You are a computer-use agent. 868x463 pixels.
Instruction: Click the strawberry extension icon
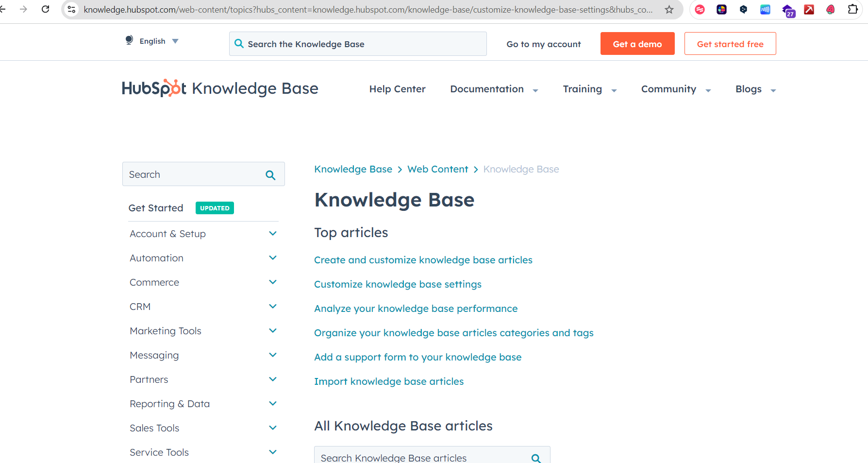coord(831,9)
